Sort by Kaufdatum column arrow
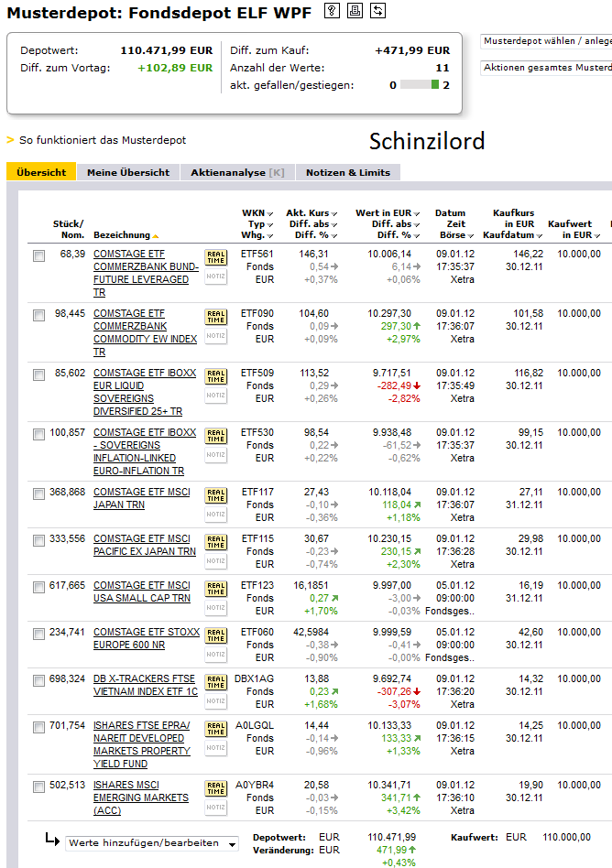612x868 pixels. [540, 236]
